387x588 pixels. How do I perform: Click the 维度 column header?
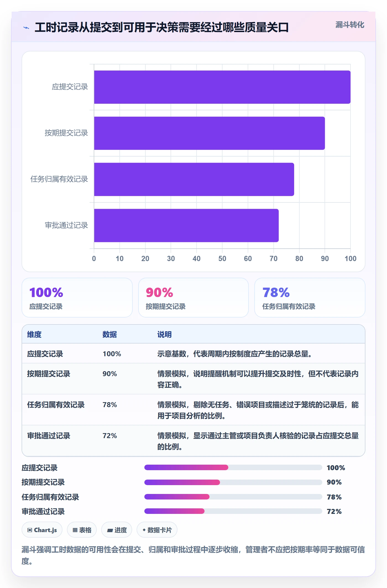click(34, 334)
